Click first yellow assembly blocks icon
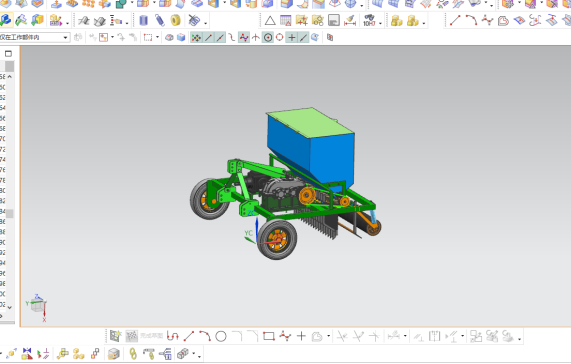The width and height of the screenshot is (571, 364). pos(397,20)
